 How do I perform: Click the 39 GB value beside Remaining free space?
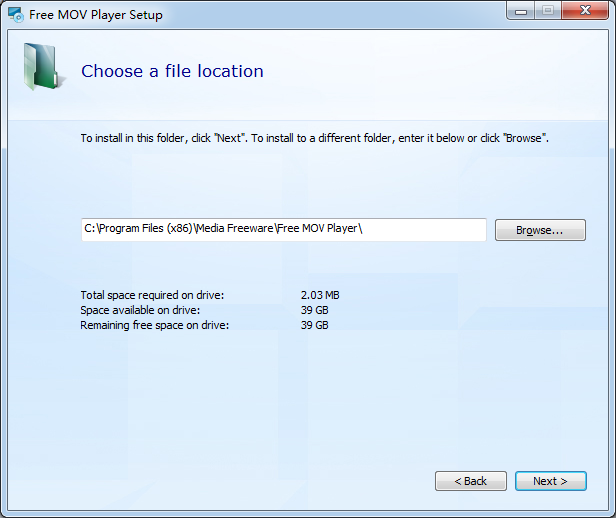click(x=315, y=325)
